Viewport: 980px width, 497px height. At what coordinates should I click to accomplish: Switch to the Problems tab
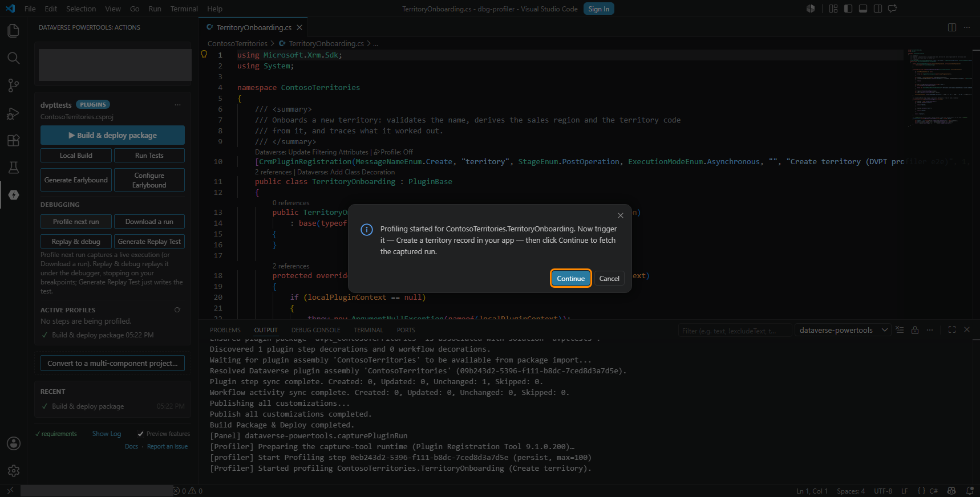point(225,330)
